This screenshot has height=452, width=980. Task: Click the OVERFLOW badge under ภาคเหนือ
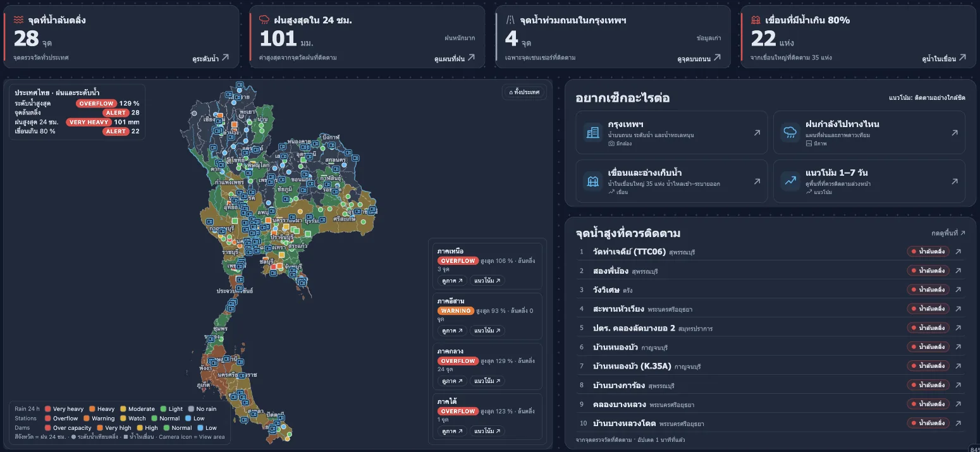pyautogui.click(x=458, y=260)
